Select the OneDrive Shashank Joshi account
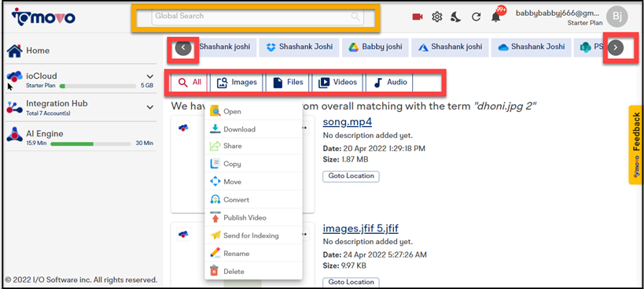644x289 pixels. 531,47
